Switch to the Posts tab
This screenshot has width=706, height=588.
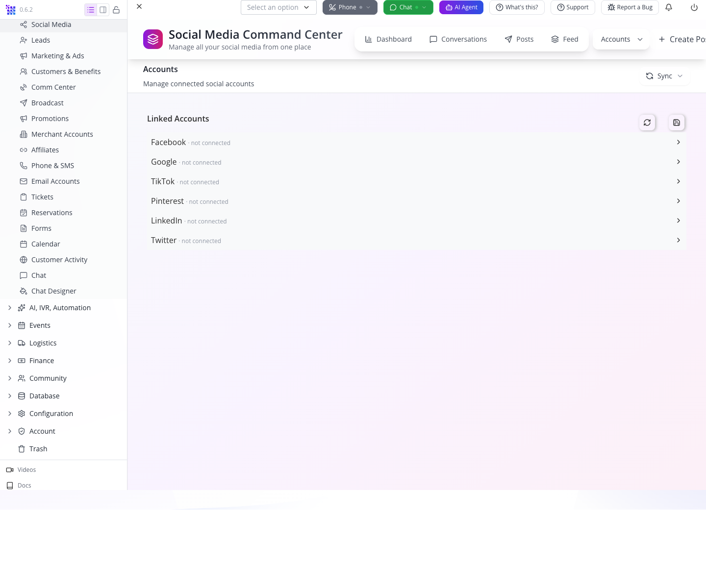[519, 39]
